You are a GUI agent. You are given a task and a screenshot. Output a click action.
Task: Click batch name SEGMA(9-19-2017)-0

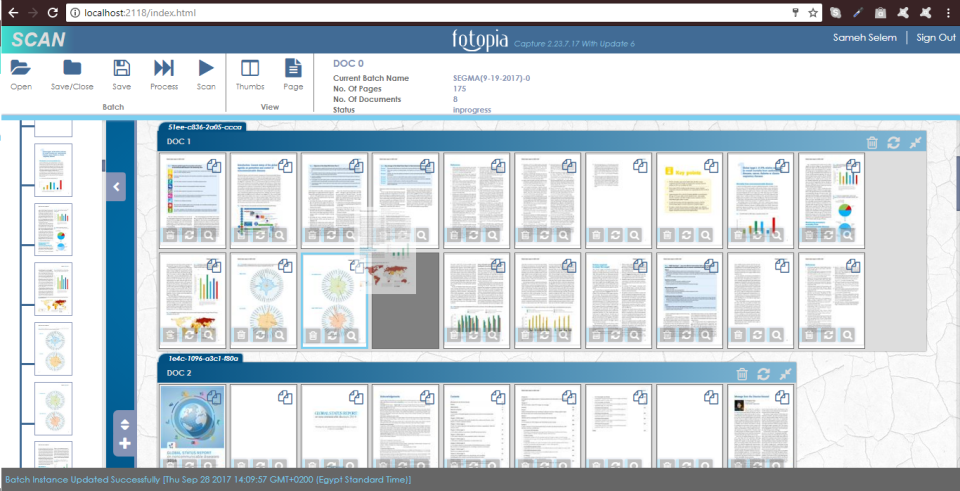[x=492, y=78]
